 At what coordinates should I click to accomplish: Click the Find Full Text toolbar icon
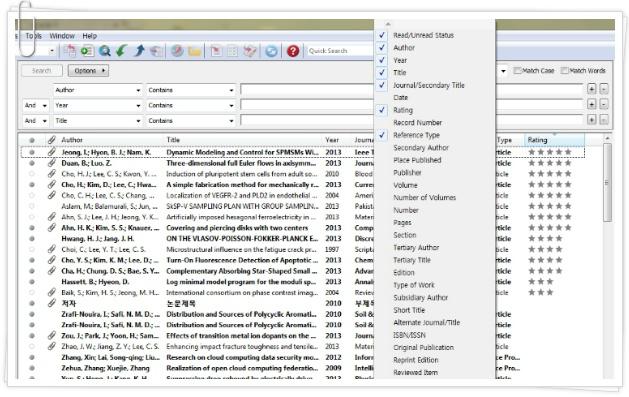pos(156,51)
